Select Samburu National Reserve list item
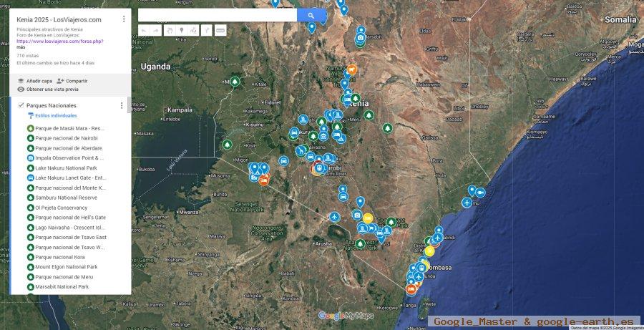 point(62,198)
